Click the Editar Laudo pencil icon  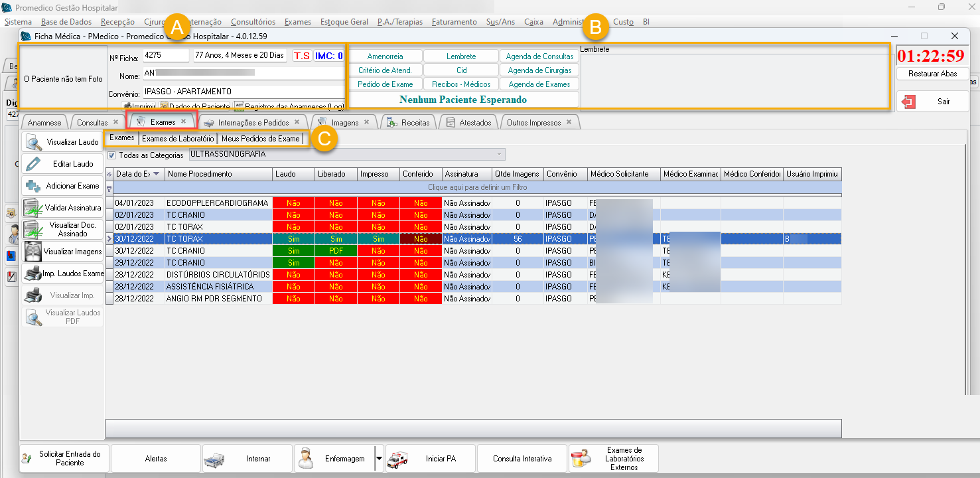coord(34,163)
